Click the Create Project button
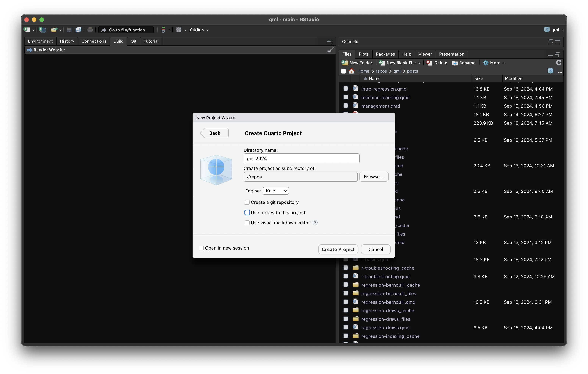Screen dimensions: 588x374 338,249
